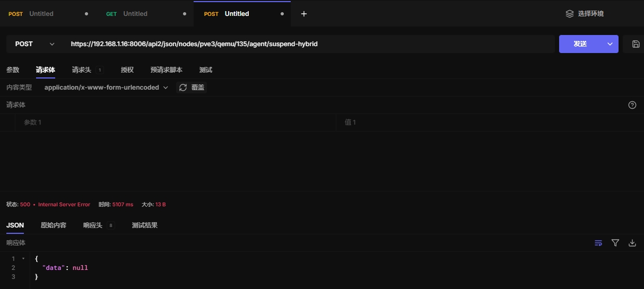This screenshot has width=644, height=289.
Task: Switch to the 原始内容 response tab
Action: (x=54, y=225)
